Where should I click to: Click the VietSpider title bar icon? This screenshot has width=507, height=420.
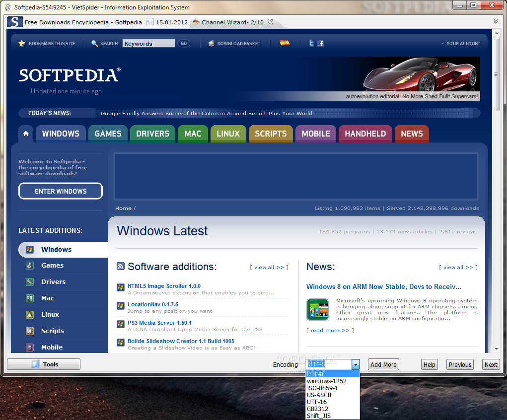point(8,7)
